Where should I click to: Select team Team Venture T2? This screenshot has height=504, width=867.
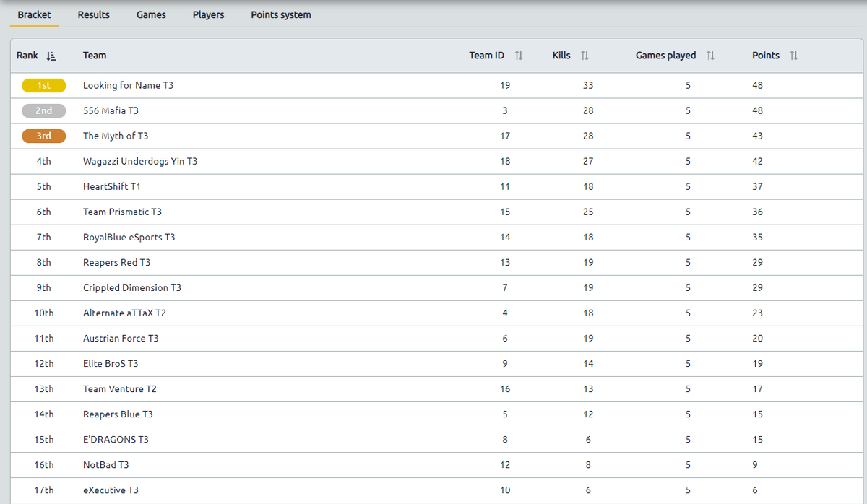point(120,388)
